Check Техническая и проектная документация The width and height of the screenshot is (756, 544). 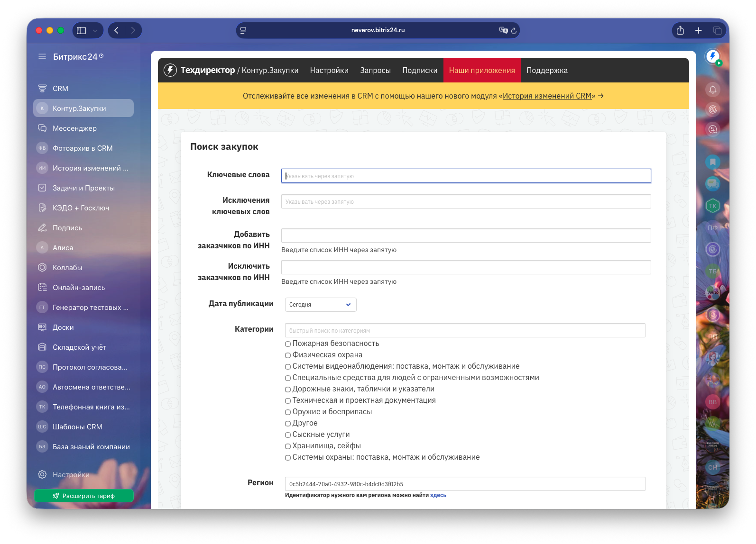click(x=288, y=401)
